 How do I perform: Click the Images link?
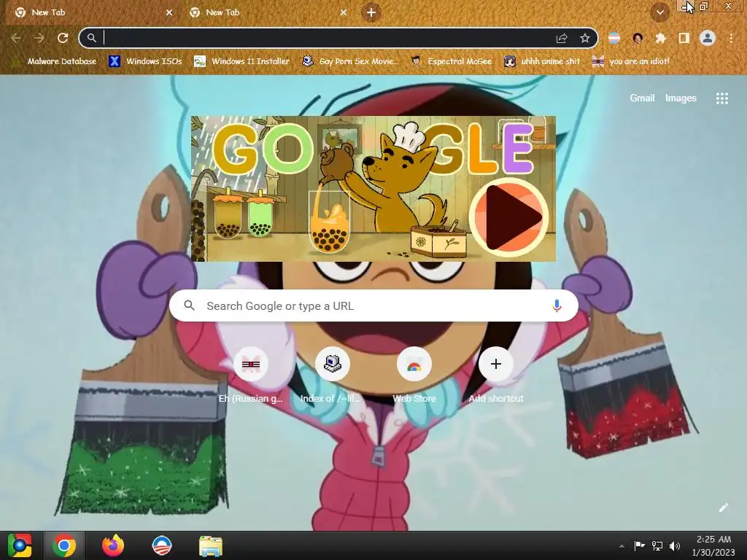pos(681,98)
